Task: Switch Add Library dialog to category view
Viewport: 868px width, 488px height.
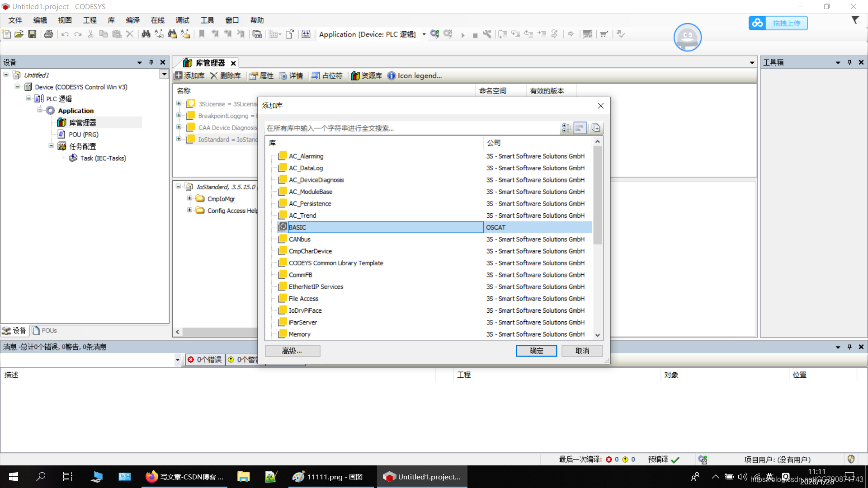Action: [566, 128]
